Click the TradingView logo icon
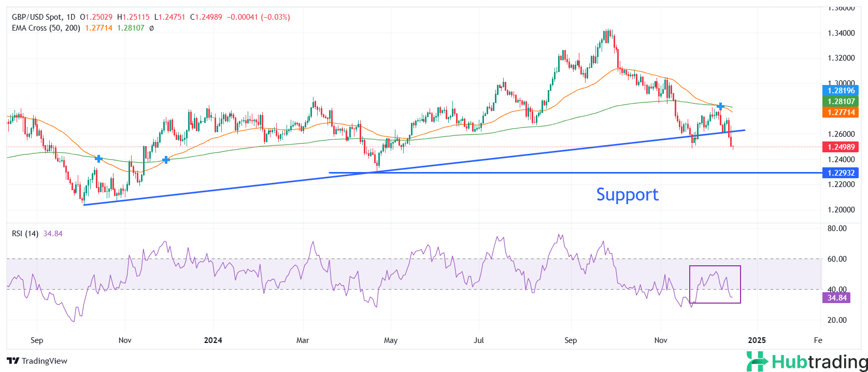Image resolution: width=868 pixels, height=372 pixels. 13,361
